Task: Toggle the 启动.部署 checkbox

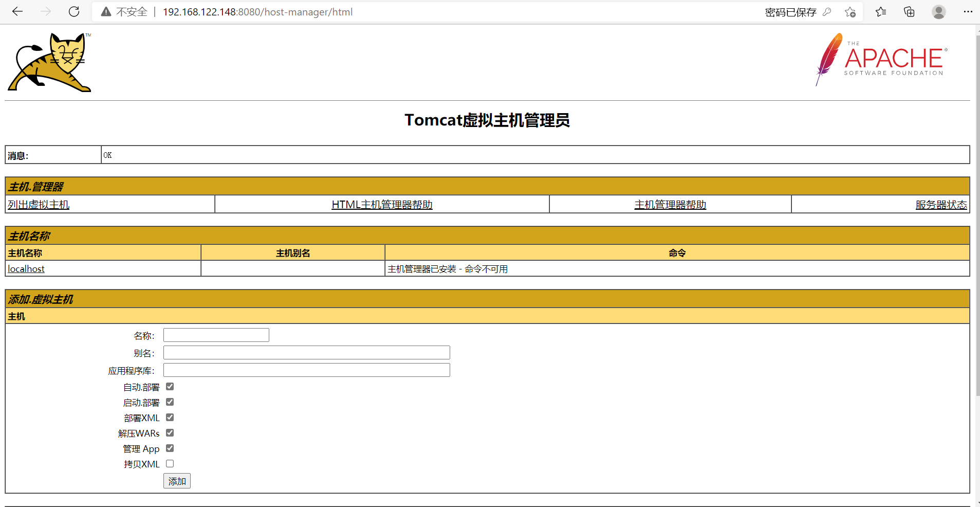Action: 170,402
